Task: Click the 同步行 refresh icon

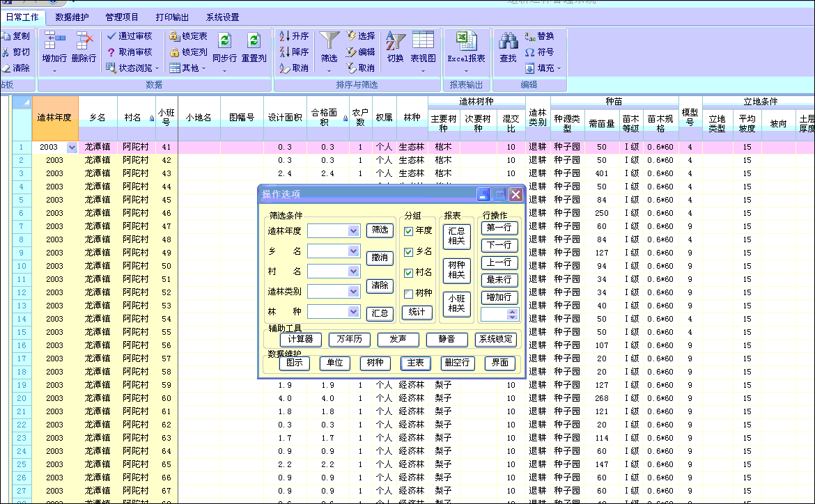Action: tap(224, 40)
